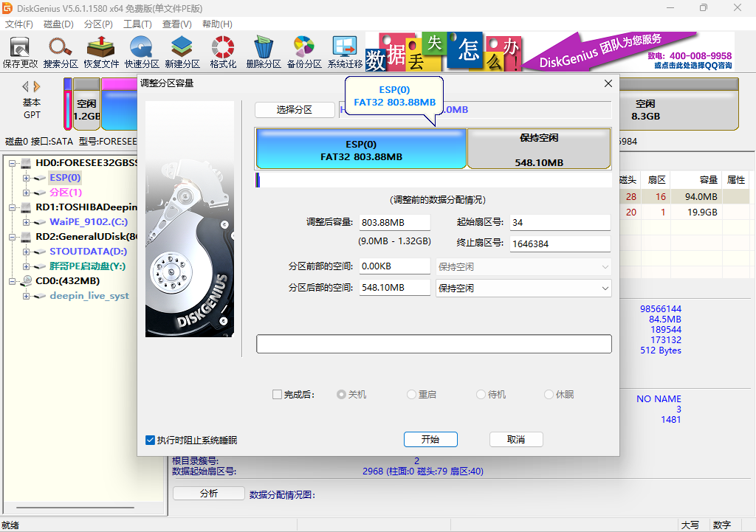Select the 重启 radio option

click(411, 395)
